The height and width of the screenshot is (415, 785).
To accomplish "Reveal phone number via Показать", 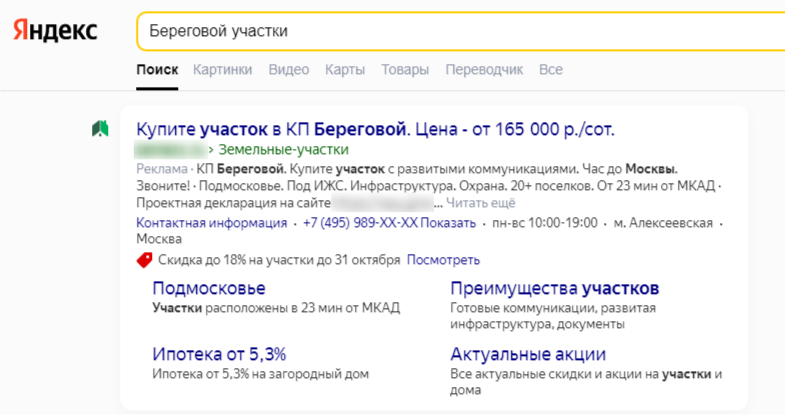I will (449, 222).
